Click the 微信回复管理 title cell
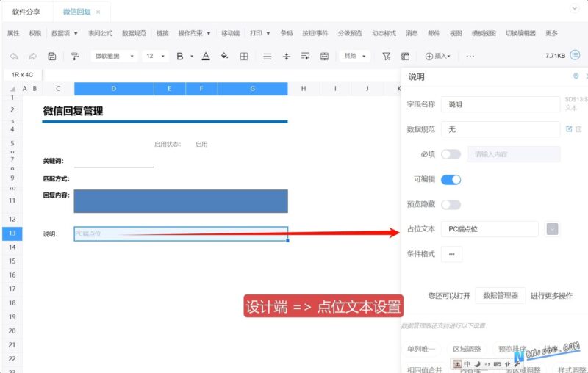This screenshot has height=373, width=588. [x=73, y=111]
